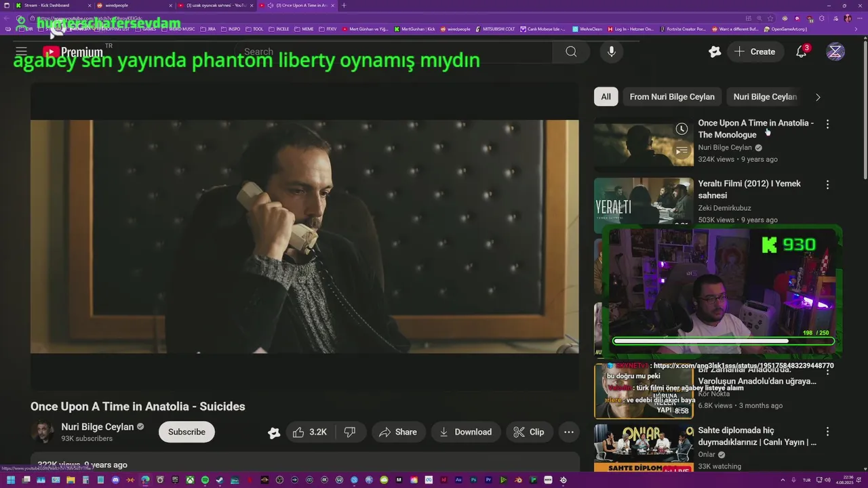The image size is (868, 488).
Task: Open options for Yeraltı Filmi video
Action: click(x=827, y=184)
